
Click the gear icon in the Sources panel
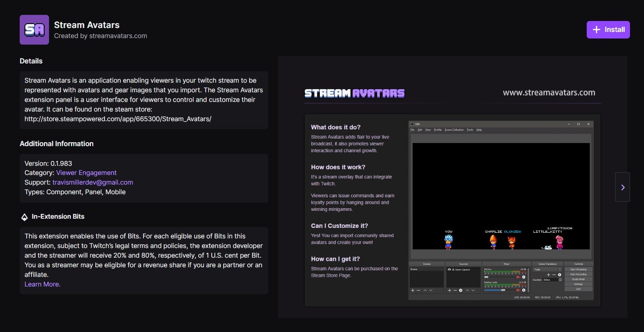coord(461,290)
